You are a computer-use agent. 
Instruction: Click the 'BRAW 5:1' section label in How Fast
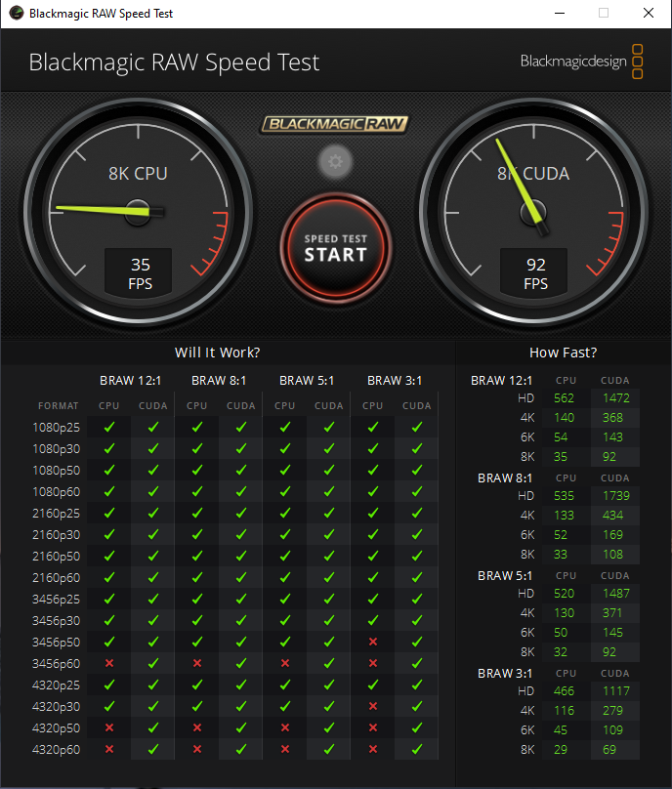pos(505,576)
